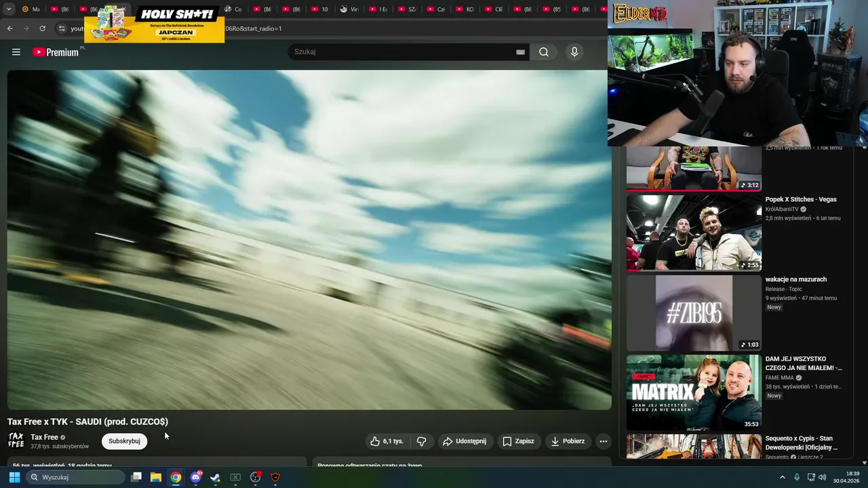
Task: Like the video with 6,1 tys.
Action: click(x=387, y=441)
